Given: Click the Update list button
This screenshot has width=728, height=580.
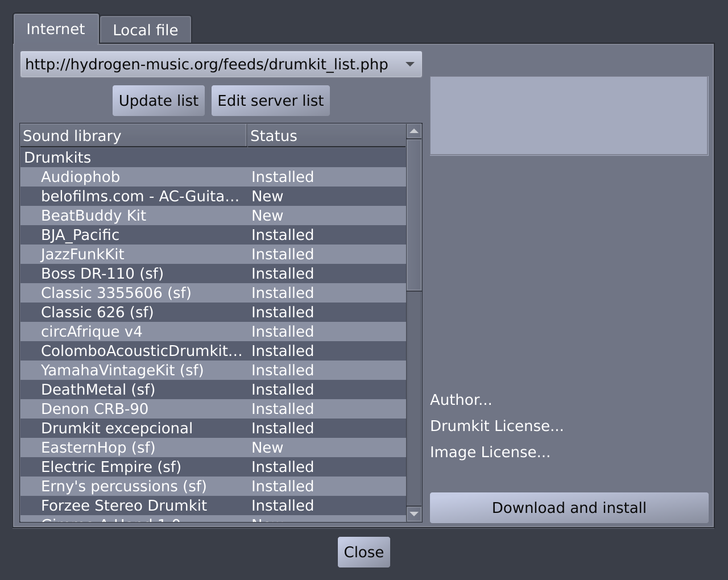Looking at the screenshot, I should pos(158,101).
